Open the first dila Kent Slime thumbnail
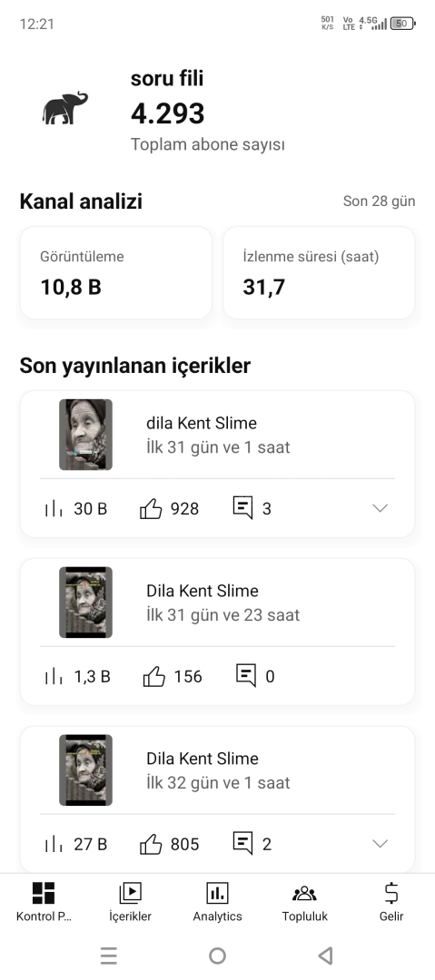Viewport: 435px width, 980px height. (x=85, y=435)
